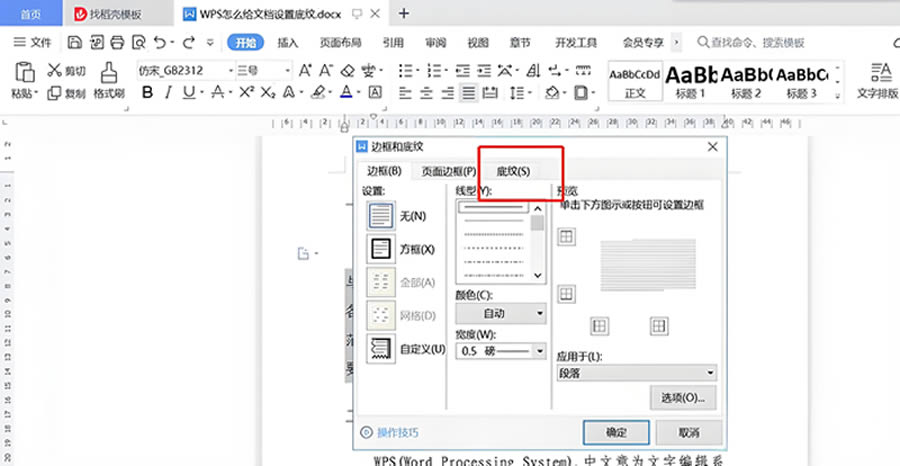This screenshot has width=900, height=466.
Task: Center align the text
Action: pos(426,92)
